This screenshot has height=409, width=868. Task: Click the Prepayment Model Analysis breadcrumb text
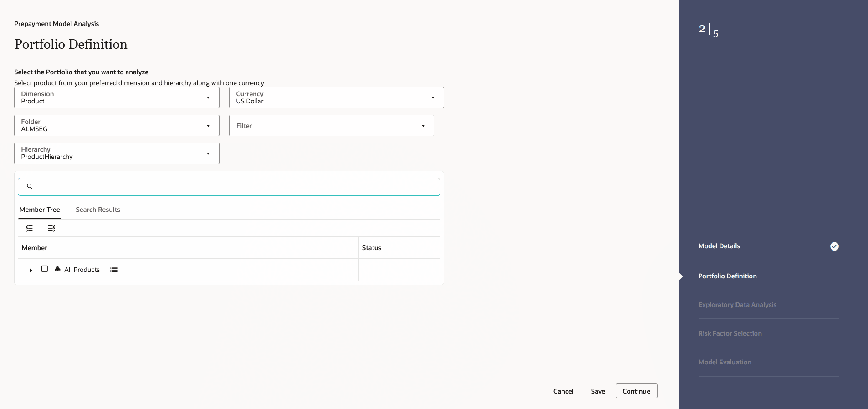point(56,24)
